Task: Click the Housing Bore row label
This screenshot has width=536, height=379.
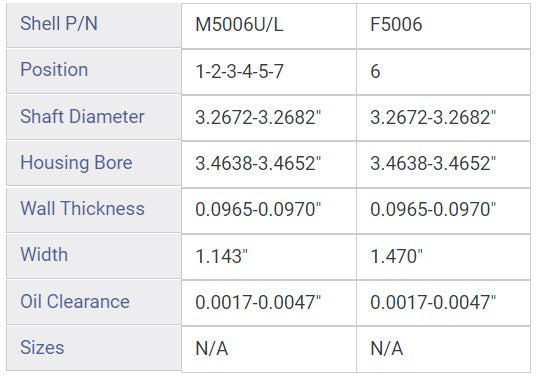Action: pos(94,164)
